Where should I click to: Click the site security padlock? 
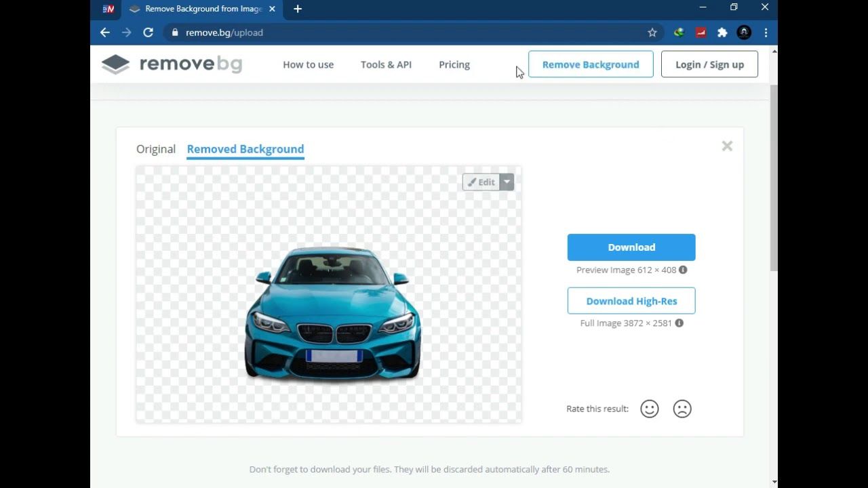pos(174,32)
